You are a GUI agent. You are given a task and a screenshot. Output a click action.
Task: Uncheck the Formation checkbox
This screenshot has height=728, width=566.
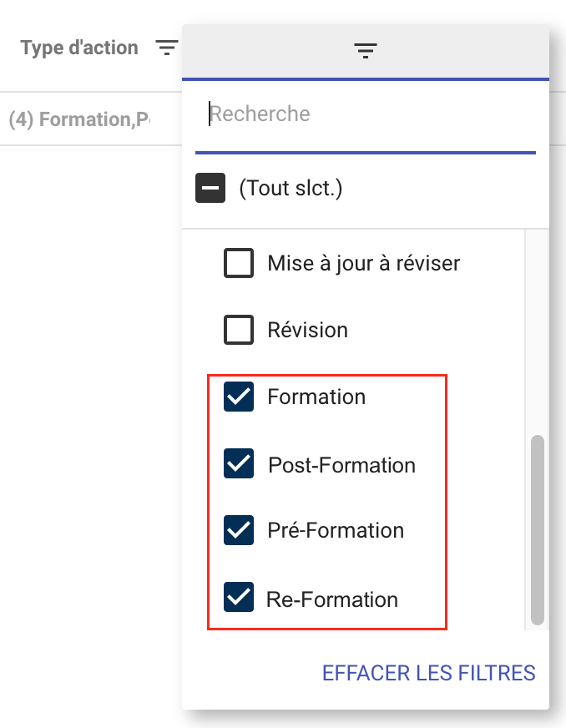pos(239,397)
